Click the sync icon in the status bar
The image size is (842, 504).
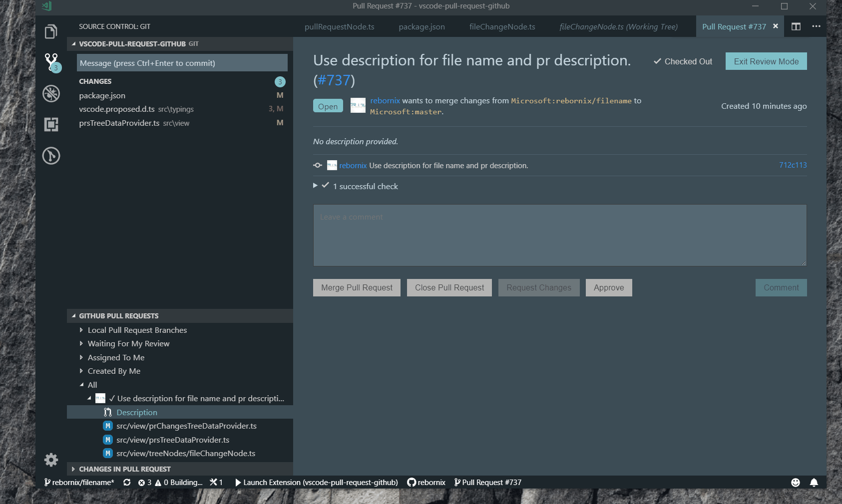tap(127, 482)
